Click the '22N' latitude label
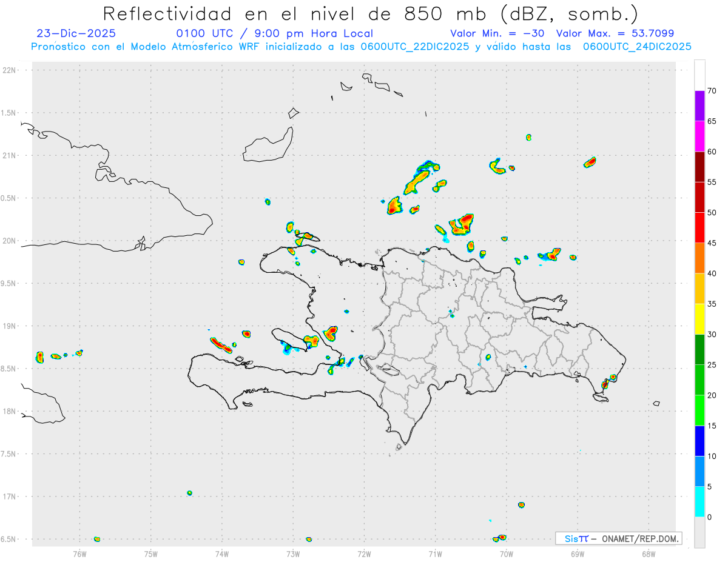 [10, 70]
